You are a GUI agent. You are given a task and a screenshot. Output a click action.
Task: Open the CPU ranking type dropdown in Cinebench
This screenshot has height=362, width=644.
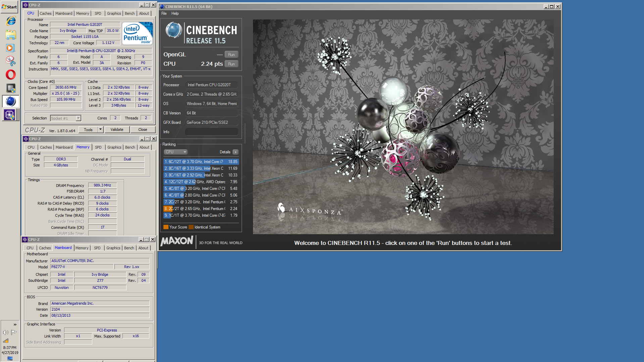coord(176,152)
